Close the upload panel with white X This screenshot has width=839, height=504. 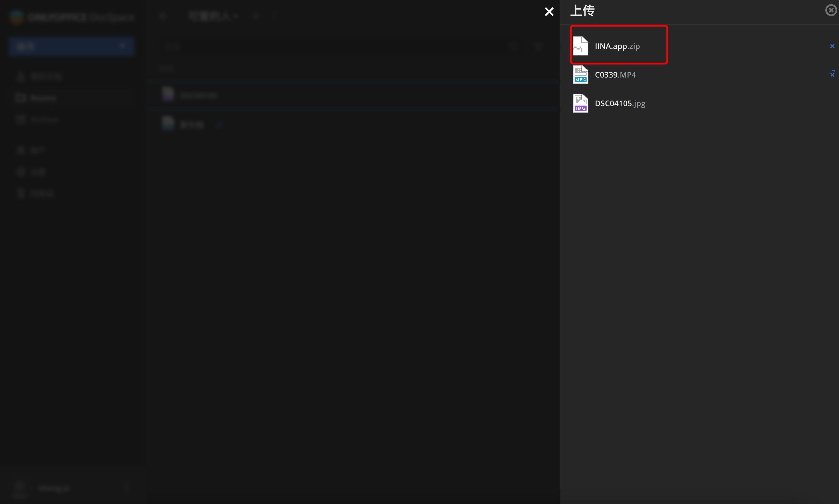coord(549,12)
